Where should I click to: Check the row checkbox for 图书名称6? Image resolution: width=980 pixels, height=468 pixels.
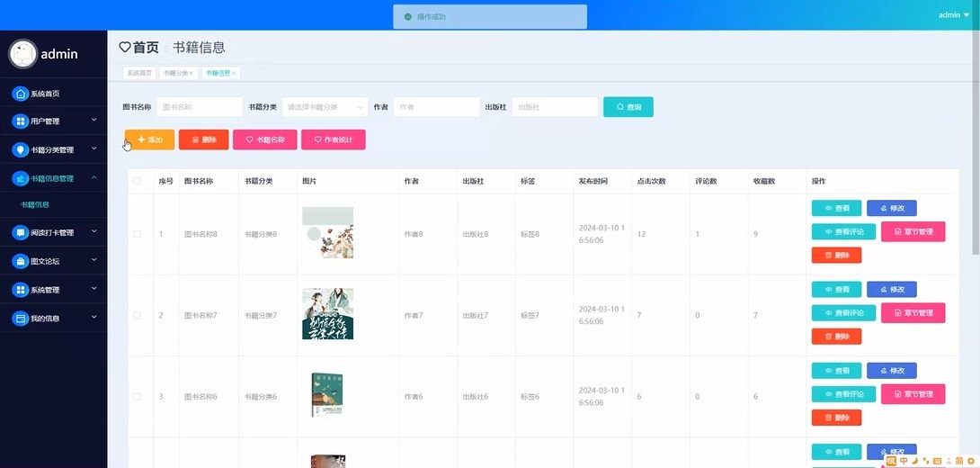click(x=137, y=397)
